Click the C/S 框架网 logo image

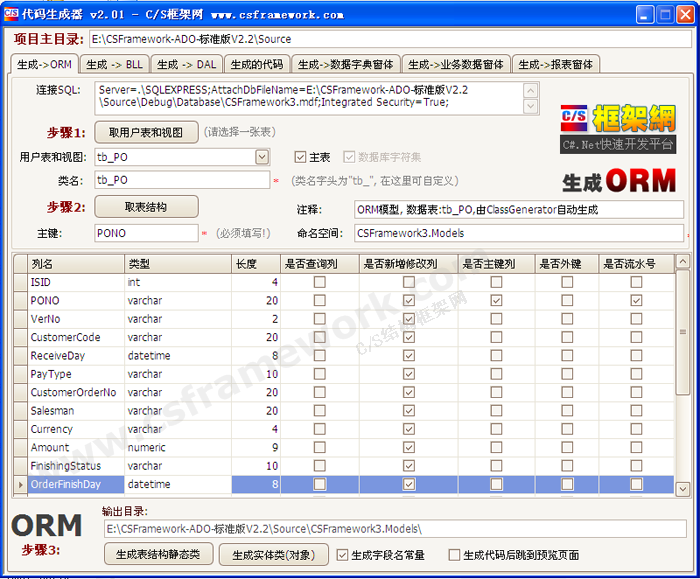pyautogui.click(x=617, y=127)
